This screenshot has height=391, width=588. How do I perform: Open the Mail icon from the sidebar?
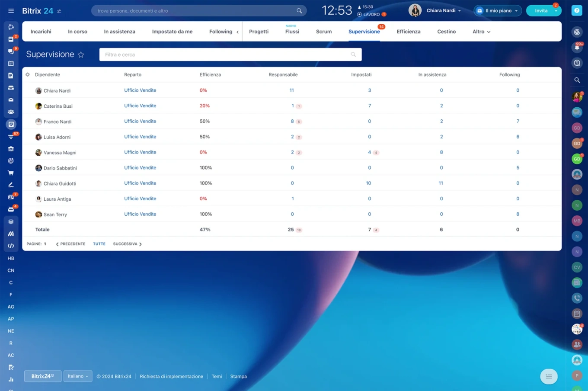11,99
